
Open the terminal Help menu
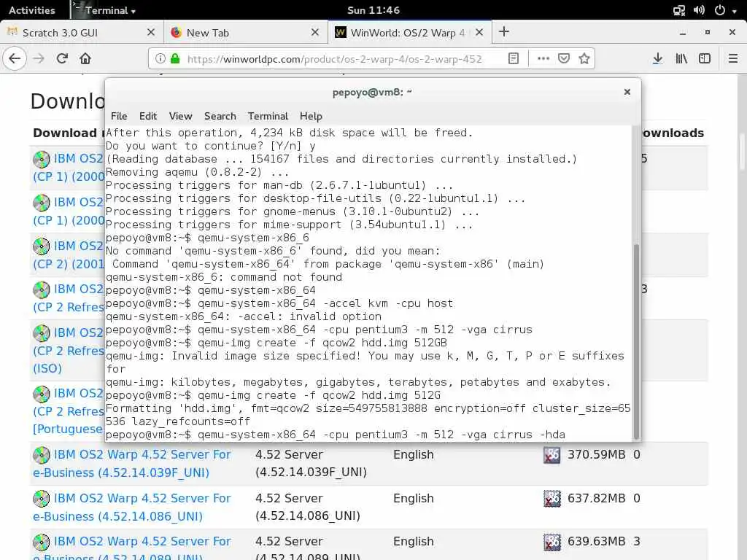tap(311, 116)
